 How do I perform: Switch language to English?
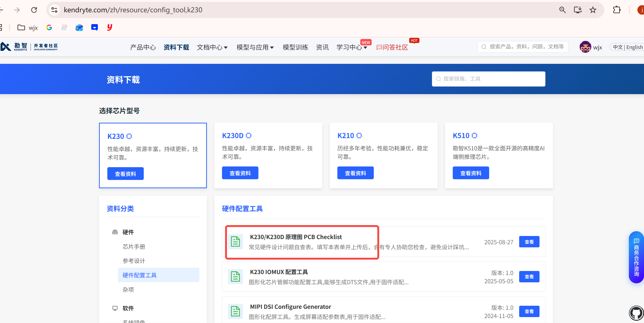click(x=634, y=47)
